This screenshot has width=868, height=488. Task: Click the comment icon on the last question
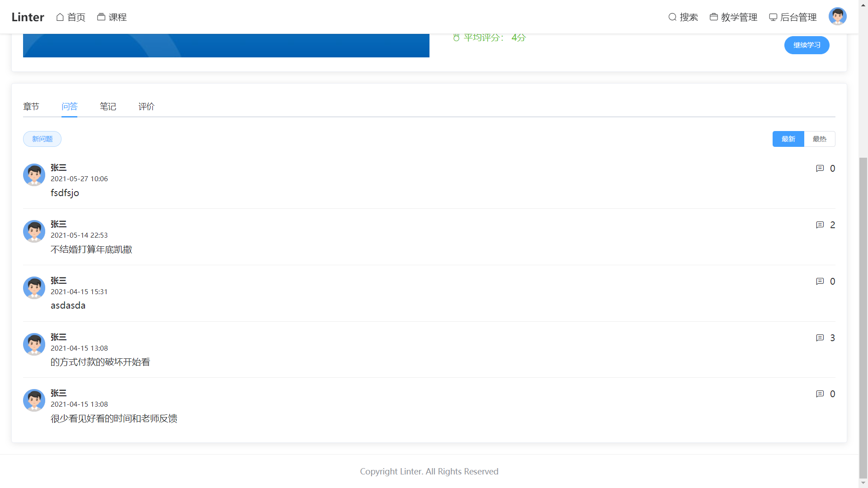coord(820,394)
